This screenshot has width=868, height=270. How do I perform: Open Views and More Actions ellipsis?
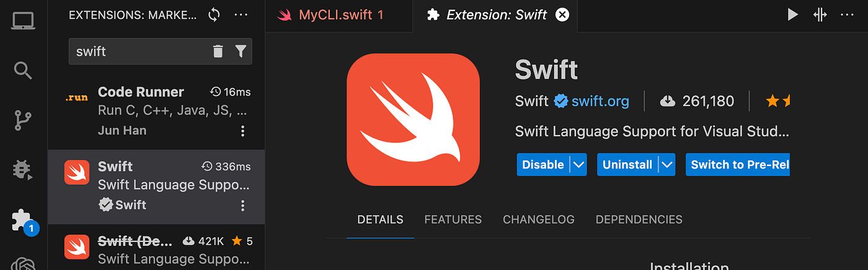pos(243,15)
